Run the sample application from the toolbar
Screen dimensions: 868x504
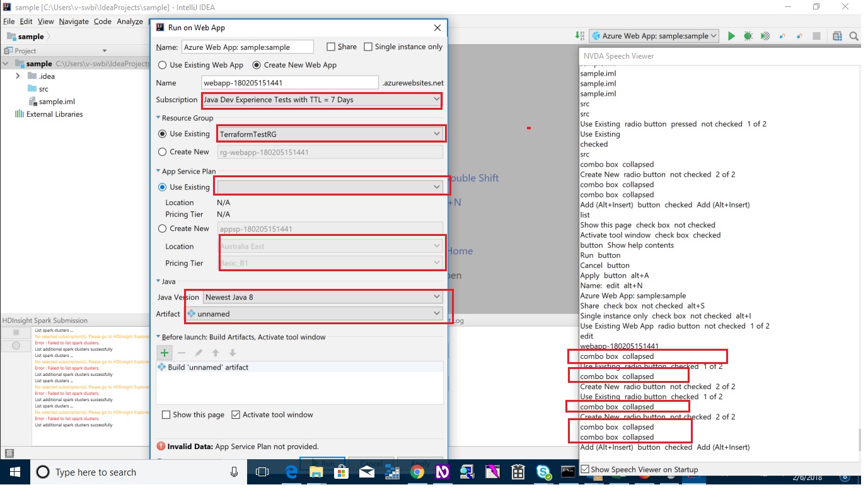pyautogui.click(x=731, y=36)
